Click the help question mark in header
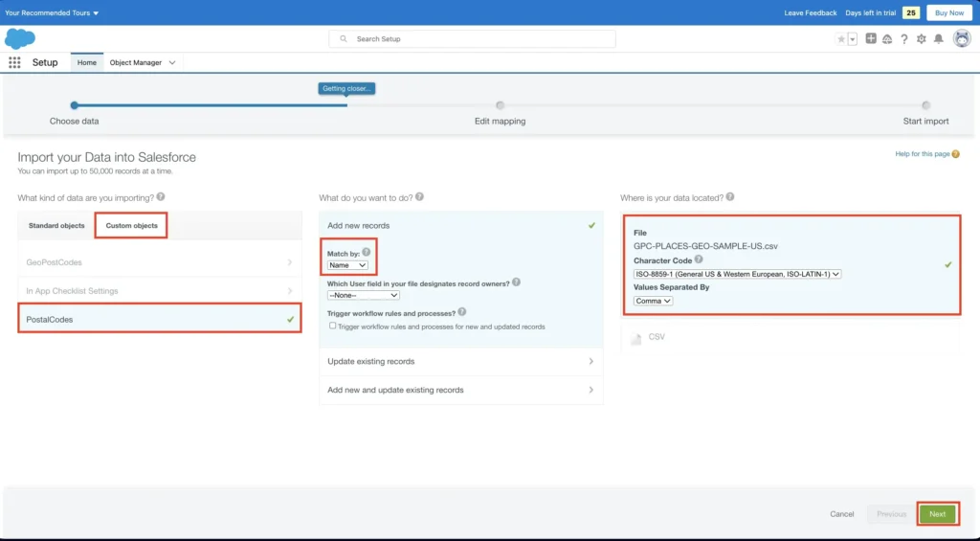Viewport: 980px width, 541px height. (903, 38)
